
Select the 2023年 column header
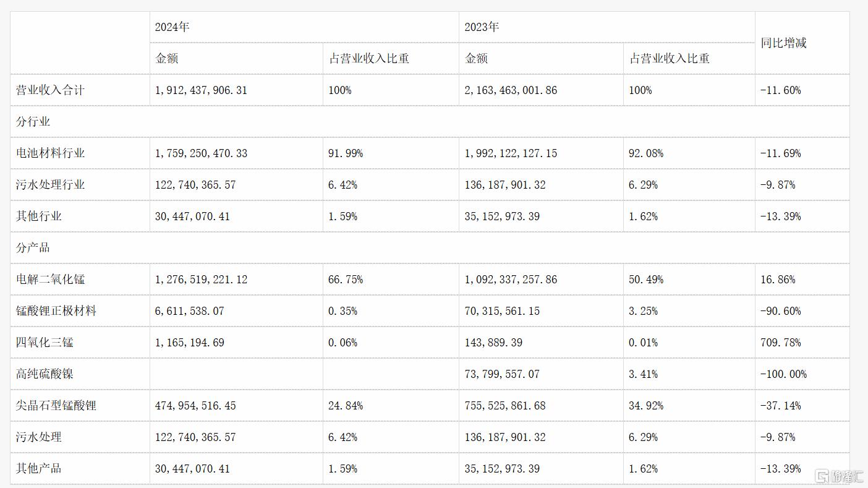tap(482, 27)
